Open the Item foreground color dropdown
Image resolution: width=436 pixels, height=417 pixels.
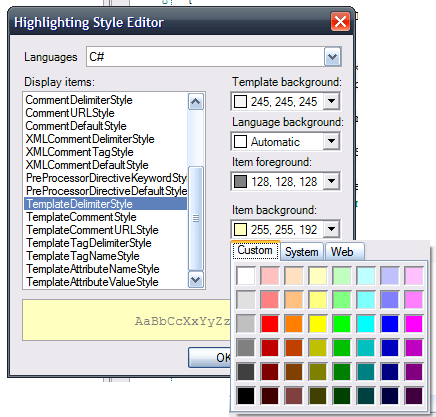pos(331,181)
